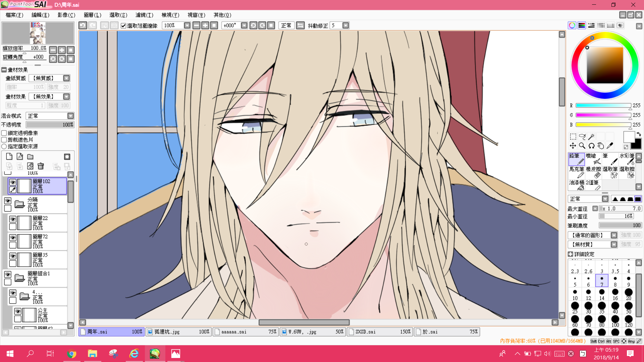Expand the 詳細設定 section
644x362 pixels.
tap(570, 254)
